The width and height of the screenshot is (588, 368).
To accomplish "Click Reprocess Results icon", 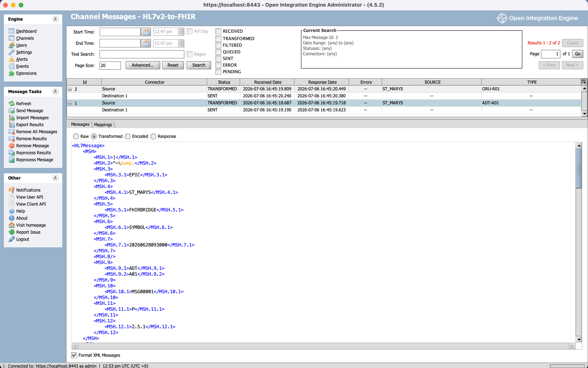I will pos(11,153).
